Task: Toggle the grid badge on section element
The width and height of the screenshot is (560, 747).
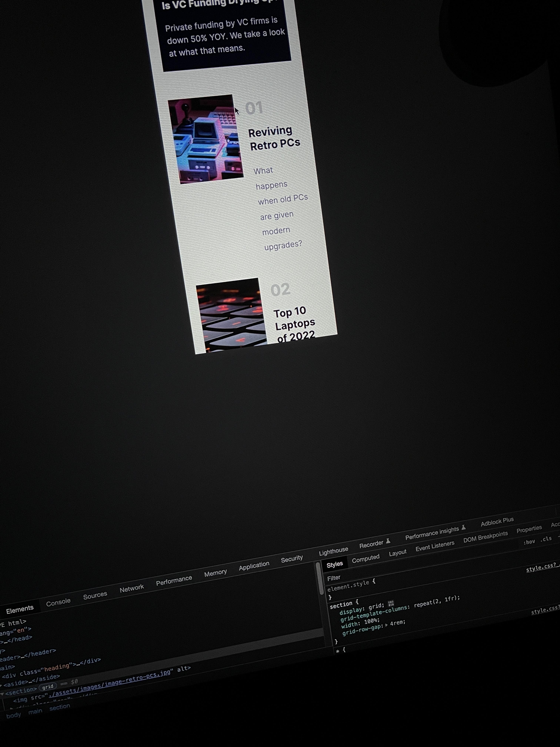Action: 48,687
